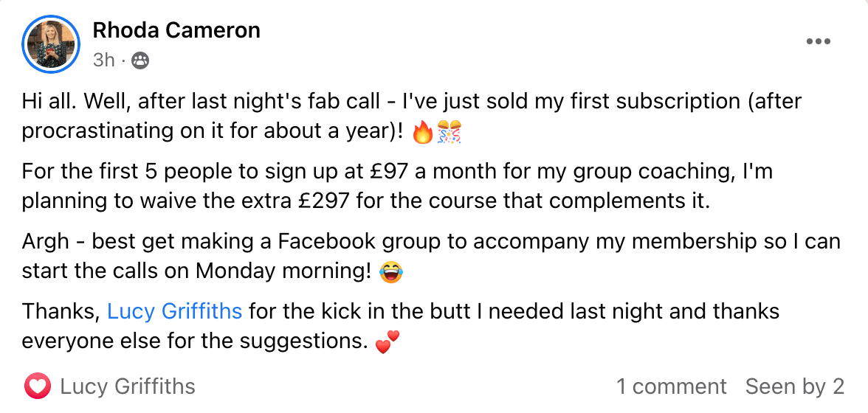The width and height of the screenshot is (868, 413).
Task: Click the two hearts emoji after suggestions
Action: pos(387,343)
